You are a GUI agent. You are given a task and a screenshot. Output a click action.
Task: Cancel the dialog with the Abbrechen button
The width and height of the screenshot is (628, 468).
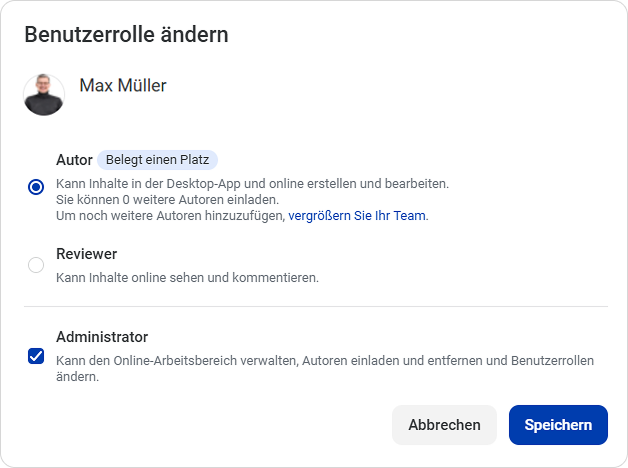444,425
